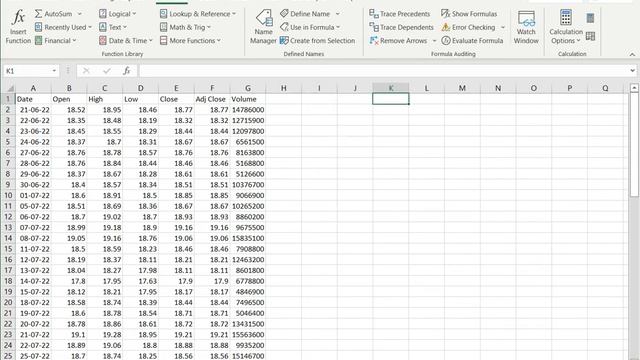Select the High header cell
640x360 pixels.
(x=104, y=99)
